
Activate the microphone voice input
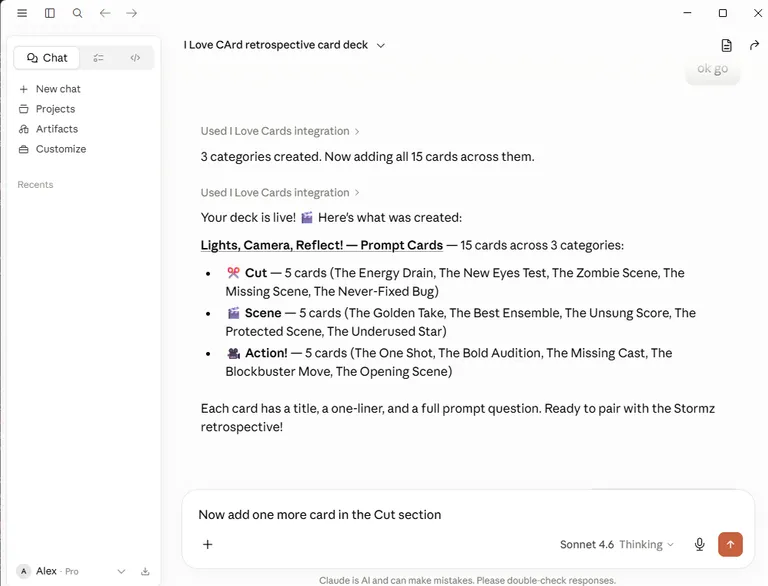pos(699,544)
